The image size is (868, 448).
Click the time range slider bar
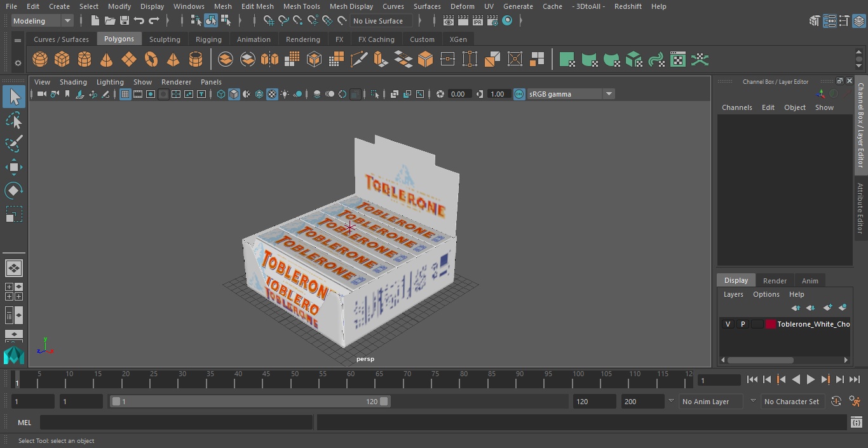tap(250, 402)
